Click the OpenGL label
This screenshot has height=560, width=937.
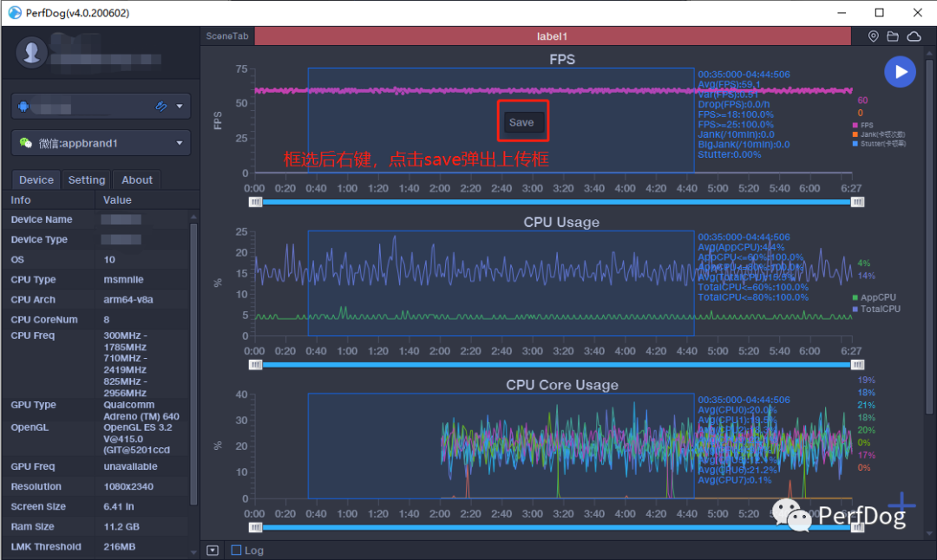click(x=29, y=427)
